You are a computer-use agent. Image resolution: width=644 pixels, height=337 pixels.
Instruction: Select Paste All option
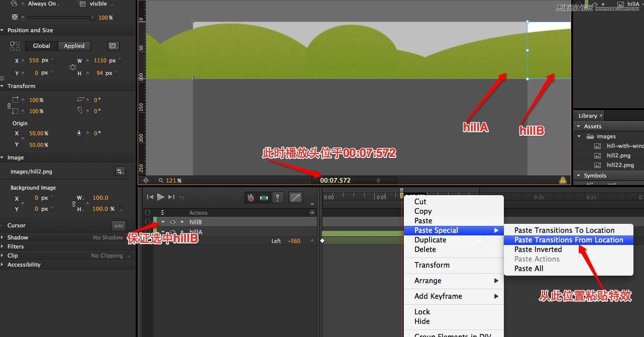point(568,269)
